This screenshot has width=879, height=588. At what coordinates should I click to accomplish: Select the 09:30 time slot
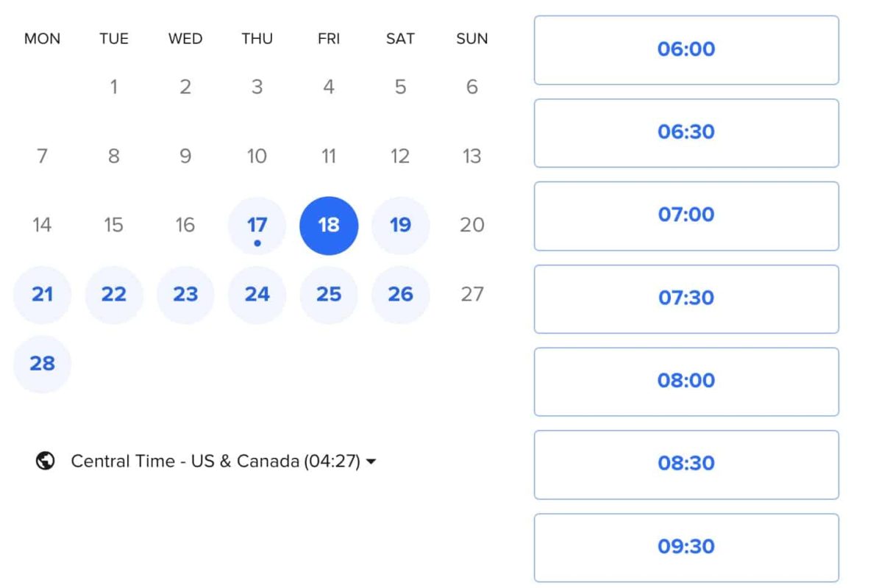pos(686,547)
